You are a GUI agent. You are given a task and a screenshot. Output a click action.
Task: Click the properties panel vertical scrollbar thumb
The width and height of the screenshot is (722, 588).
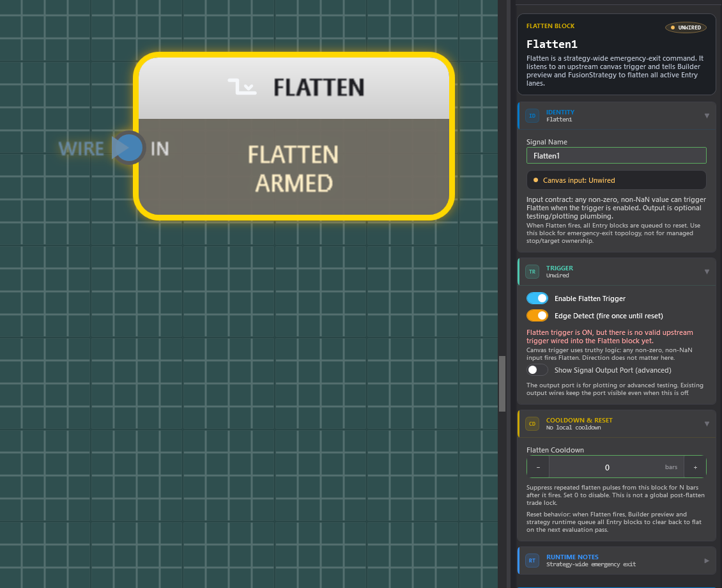point(502,383)
